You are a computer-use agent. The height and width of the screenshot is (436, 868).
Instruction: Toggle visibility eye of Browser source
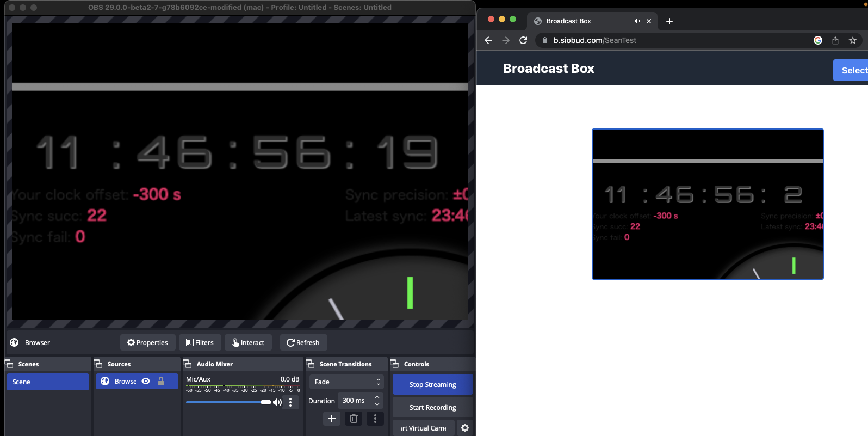coord(146,381)
